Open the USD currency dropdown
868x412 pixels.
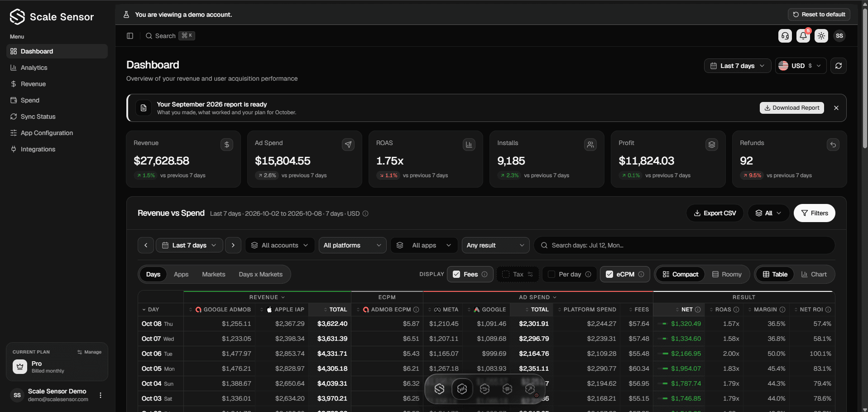[x=801, y=66]
